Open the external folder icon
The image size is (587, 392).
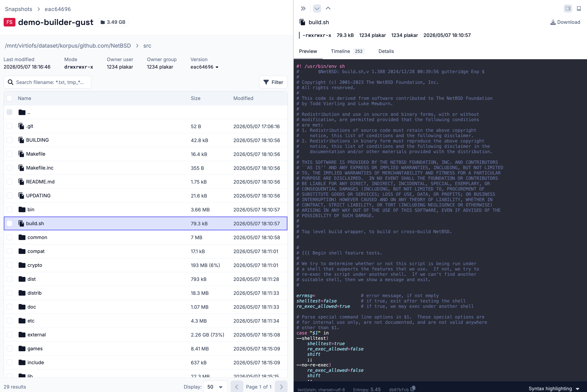pos(22,334)
